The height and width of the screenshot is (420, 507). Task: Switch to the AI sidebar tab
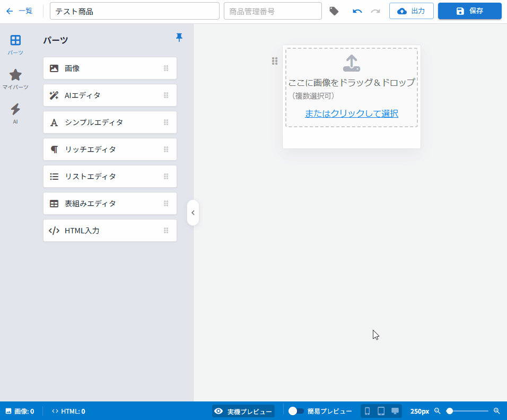coord(15,113)
